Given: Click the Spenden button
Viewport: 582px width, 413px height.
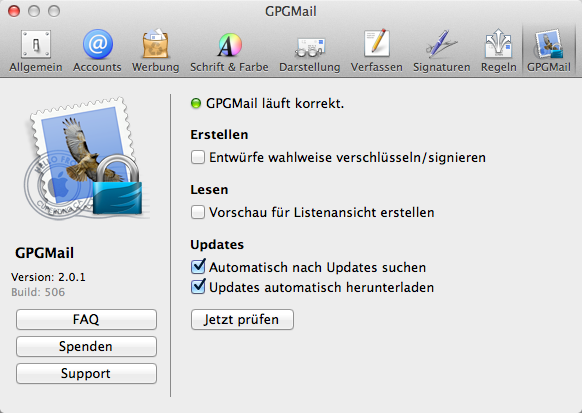Looking at the screenshot, I should pos(86,347).
